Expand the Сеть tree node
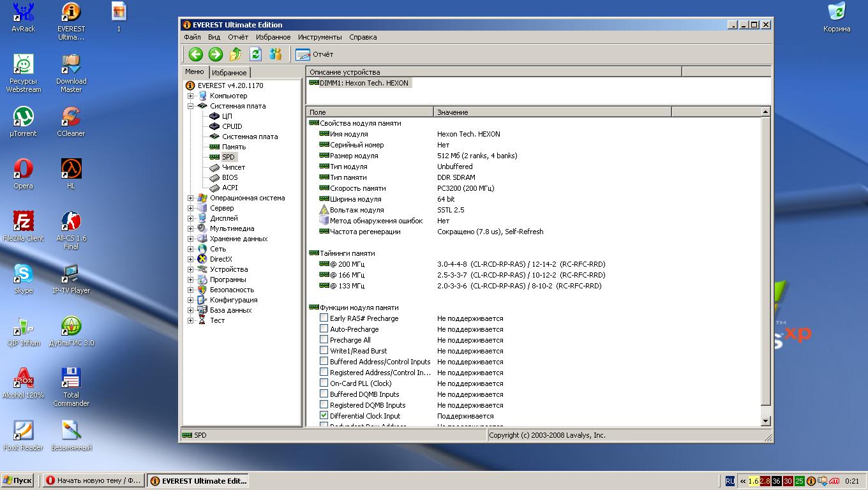 click(190, 249)
